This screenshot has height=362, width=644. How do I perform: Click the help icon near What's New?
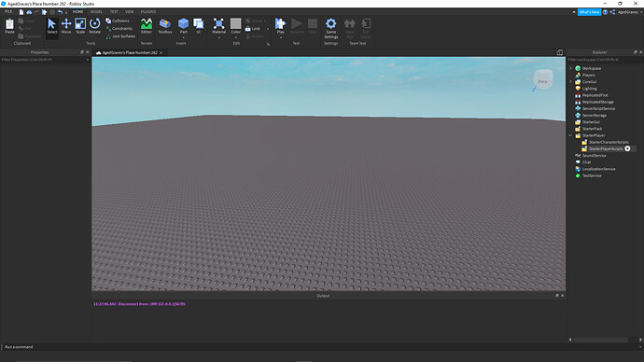point(605,12)
